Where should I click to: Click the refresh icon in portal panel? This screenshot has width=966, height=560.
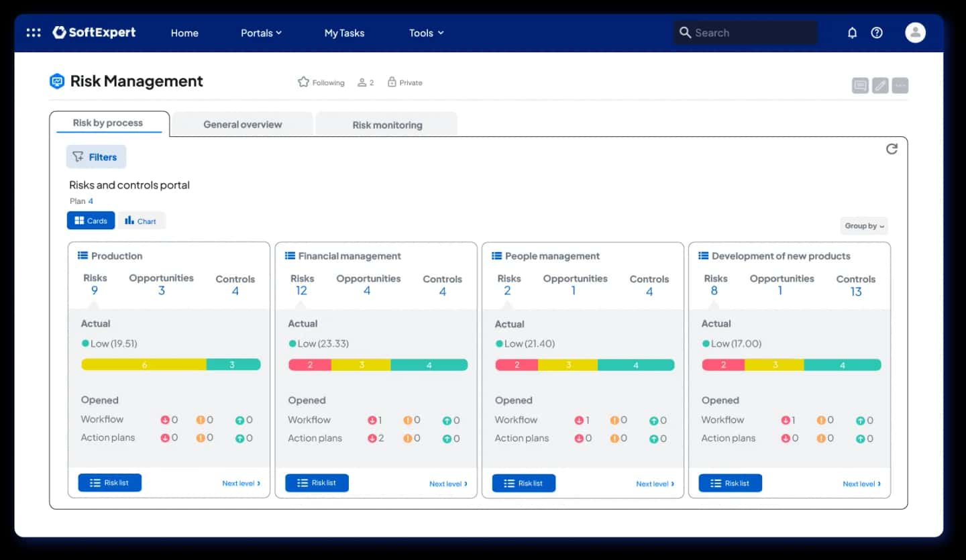pos(892,149)
